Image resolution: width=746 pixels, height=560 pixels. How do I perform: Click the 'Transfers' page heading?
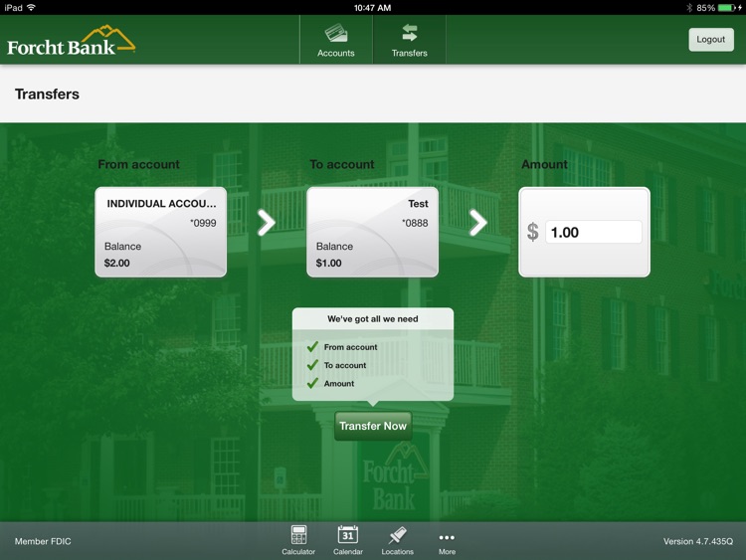47,94
